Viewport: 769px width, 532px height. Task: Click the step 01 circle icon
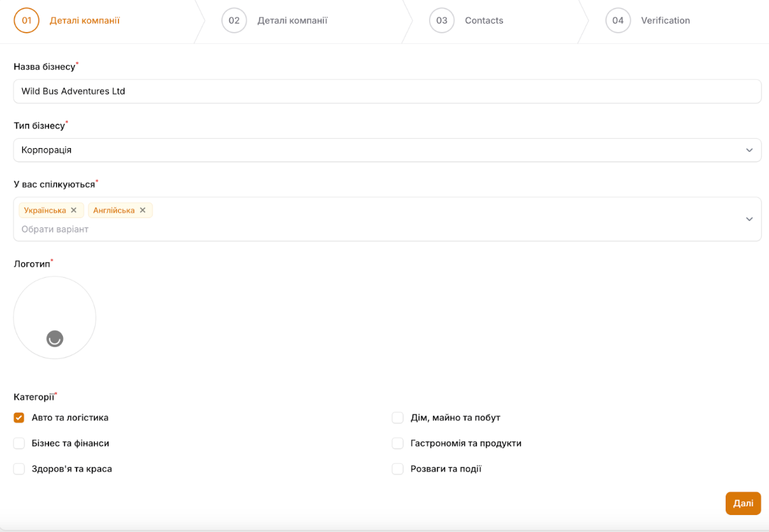tap(27, 20)
